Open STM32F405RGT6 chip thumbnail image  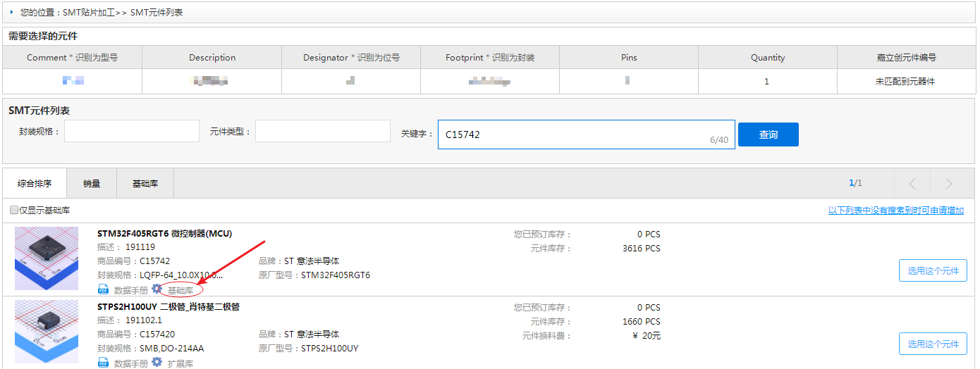pos(47,258)
